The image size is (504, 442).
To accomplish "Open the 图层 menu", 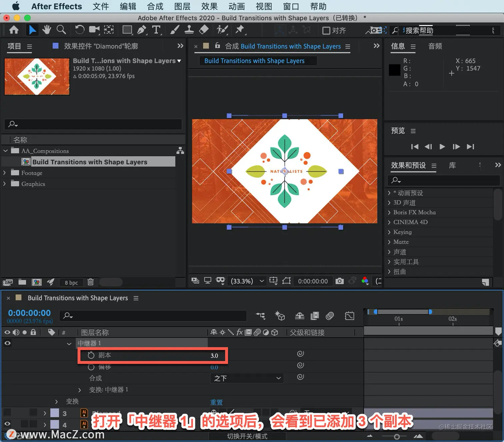I will pyautogui.click(x=182, y=6).
